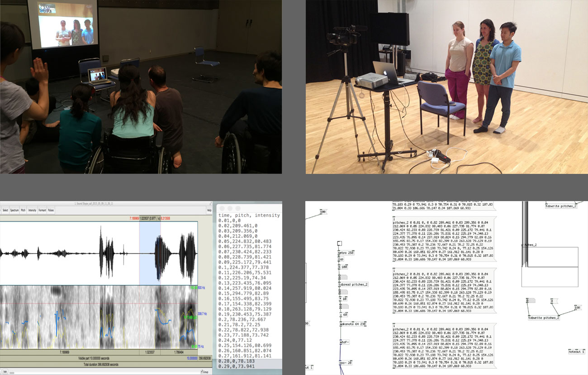Image resolution: width=588 pixels, height=375 pixels.
Task: Click the cup object in the Pd patch
Action: 341,259
